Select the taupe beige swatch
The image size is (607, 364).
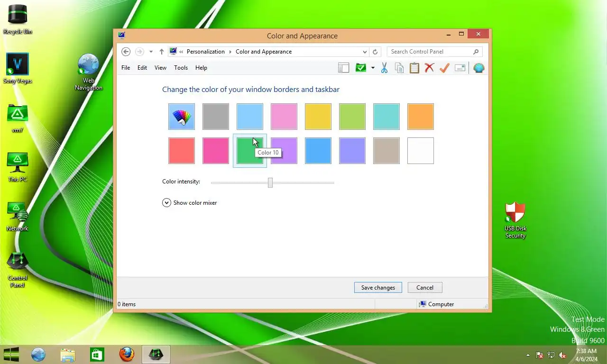pyautogui.click(x=386, y=151)
